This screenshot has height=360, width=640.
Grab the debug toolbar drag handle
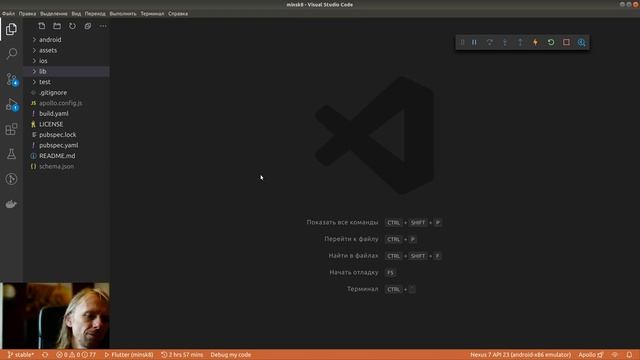click(x=462, y=42)
